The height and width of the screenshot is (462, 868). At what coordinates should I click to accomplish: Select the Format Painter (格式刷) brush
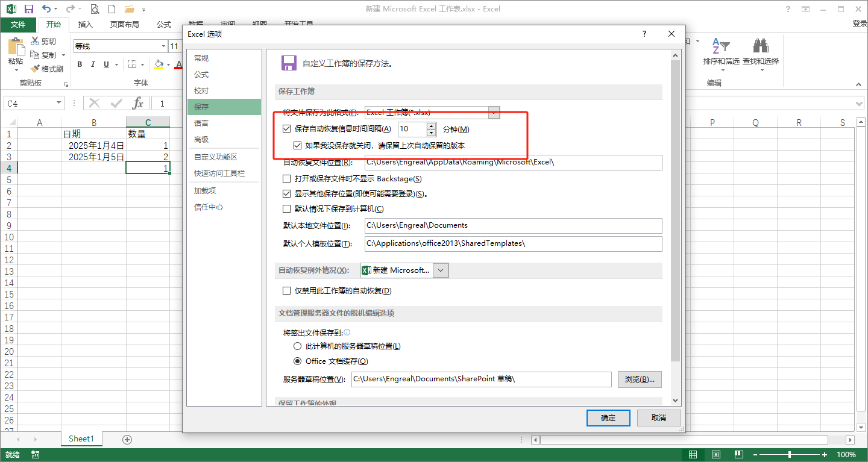pos(35,69)
